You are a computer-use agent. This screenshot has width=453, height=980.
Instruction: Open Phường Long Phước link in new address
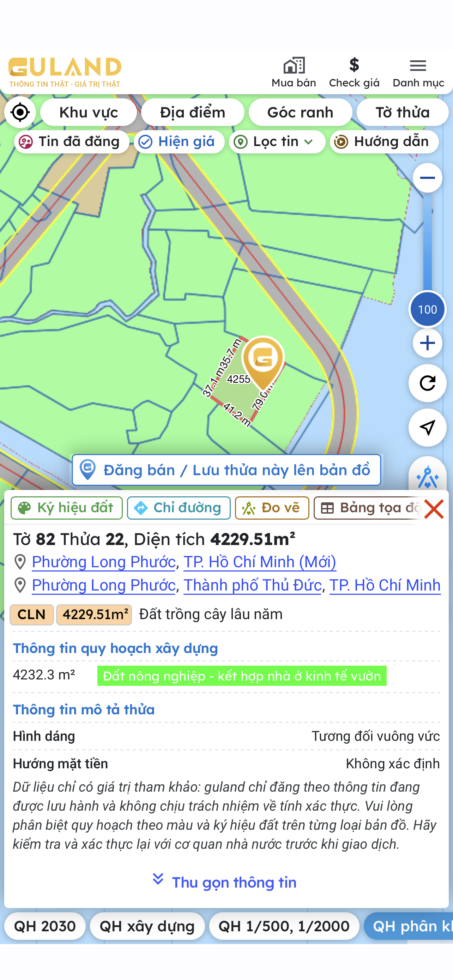tap(104, 562)
